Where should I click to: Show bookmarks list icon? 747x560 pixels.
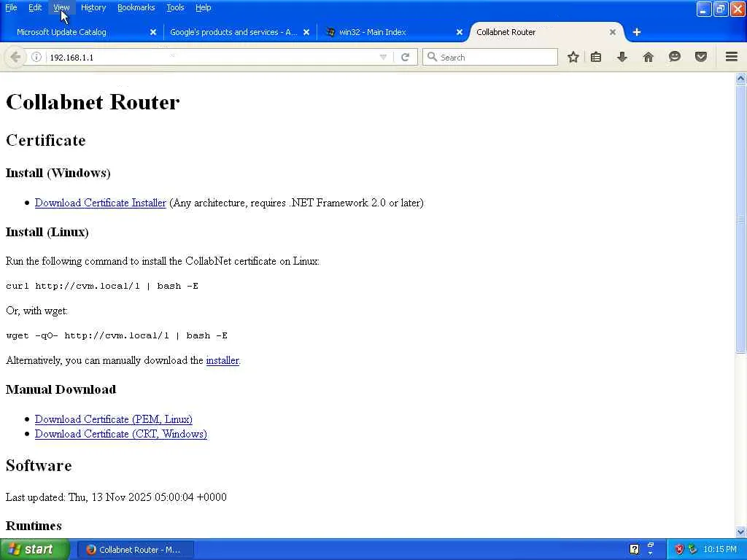pyautogui.click(x=595, y=57)
